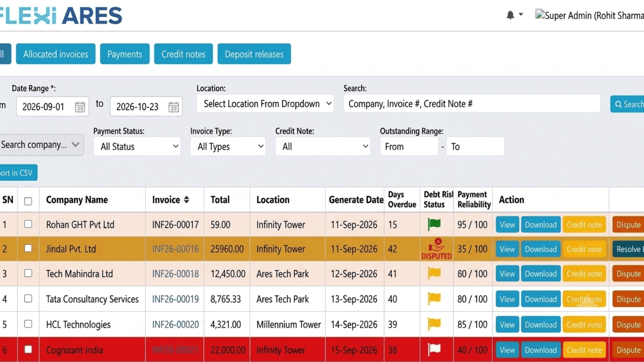Click the Super Admin profile avatar image
This screenshot has width=644, height=362.
pos(540,14)
